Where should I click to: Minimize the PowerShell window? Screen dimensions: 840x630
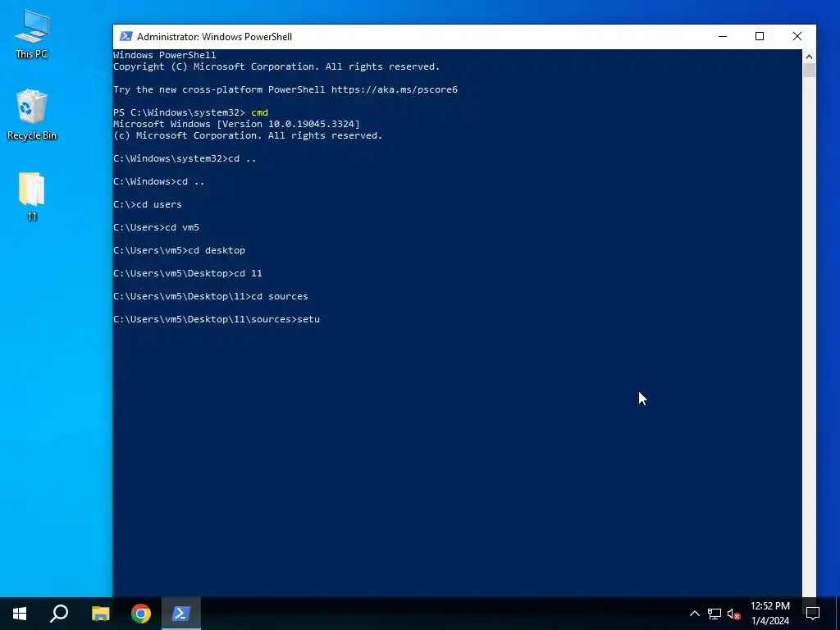coord(723,36)
